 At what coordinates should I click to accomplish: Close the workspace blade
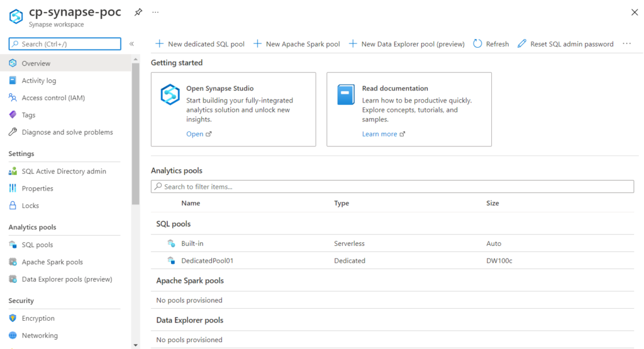pyautogui.click(x=635, y=13)
